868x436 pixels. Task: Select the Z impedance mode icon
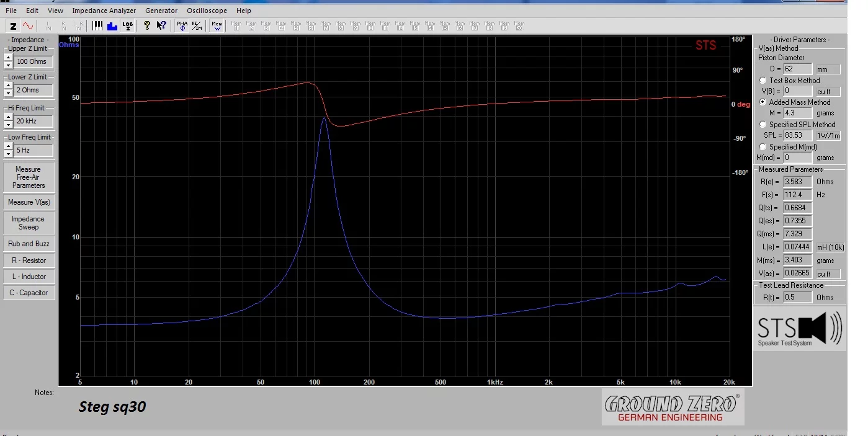click(x=13, y=26)
